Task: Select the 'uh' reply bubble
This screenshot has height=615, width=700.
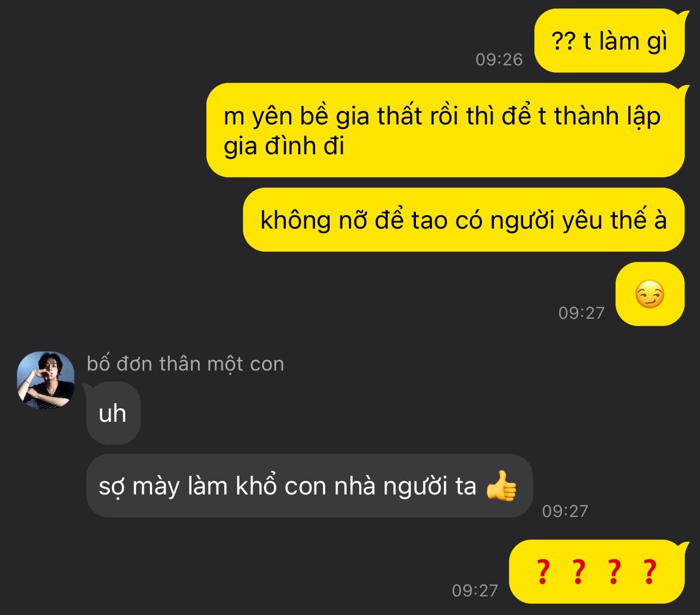Action: pos(113,413)
